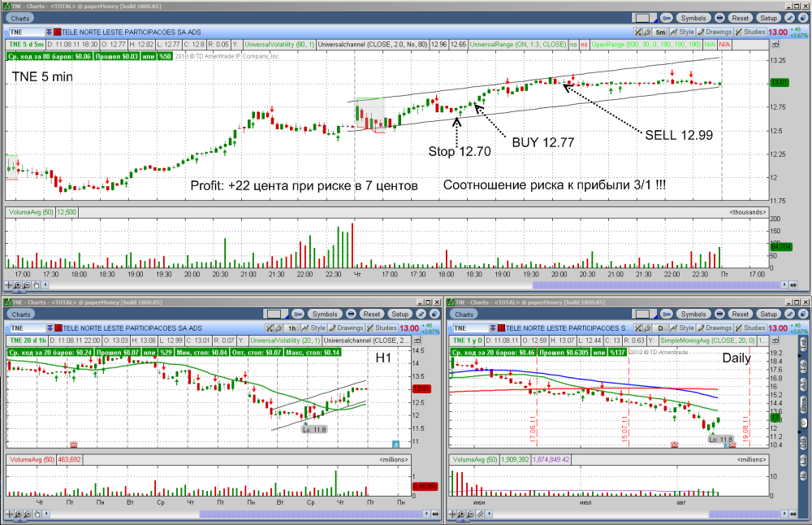Open the Drawings menu in the H1 chart
812x525 pixels.
[x=346, y=328]
